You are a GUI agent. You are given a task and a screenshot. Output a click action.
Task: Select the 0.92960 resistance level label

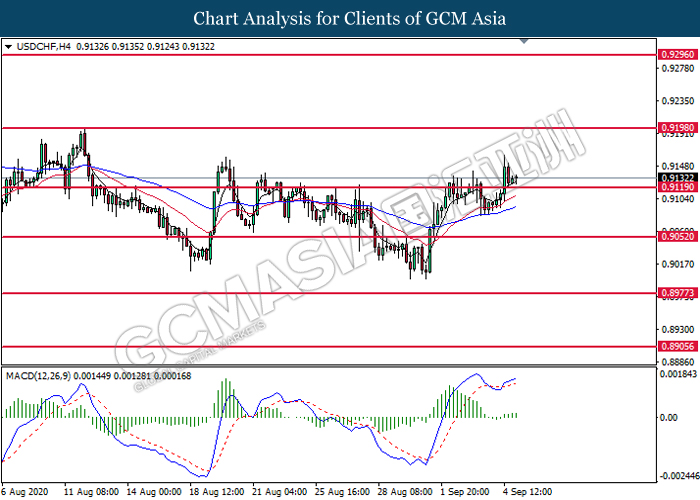pyautogui.click(x=677, y=54)
